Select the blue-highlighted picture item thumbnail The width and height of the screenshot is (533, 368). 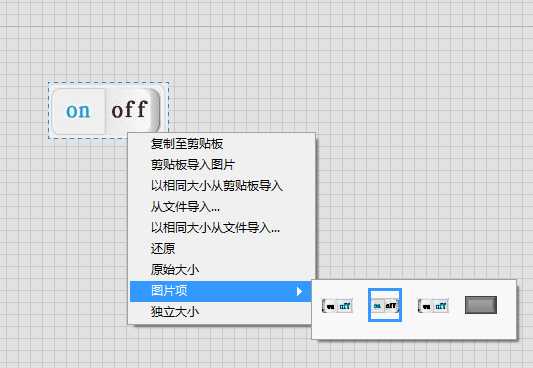tap(385, 305)
